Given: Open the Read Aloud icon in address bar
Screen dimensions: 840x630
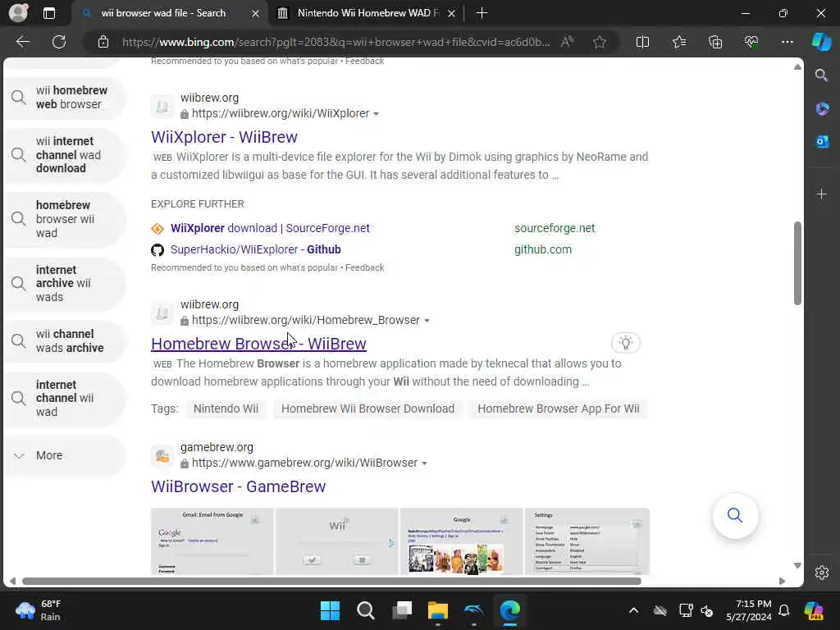Looking at the screenshot, I should point(567,42).
